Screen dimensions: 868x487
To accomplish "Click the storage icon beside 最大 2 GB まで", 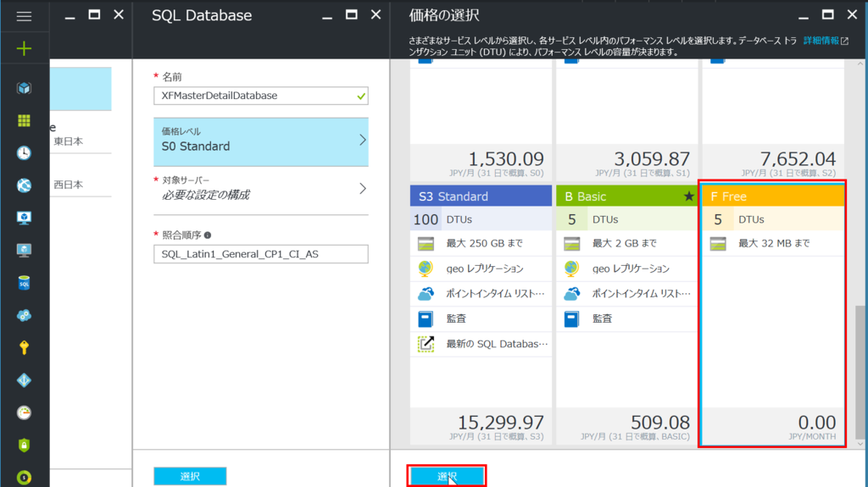I will (572, 244).
